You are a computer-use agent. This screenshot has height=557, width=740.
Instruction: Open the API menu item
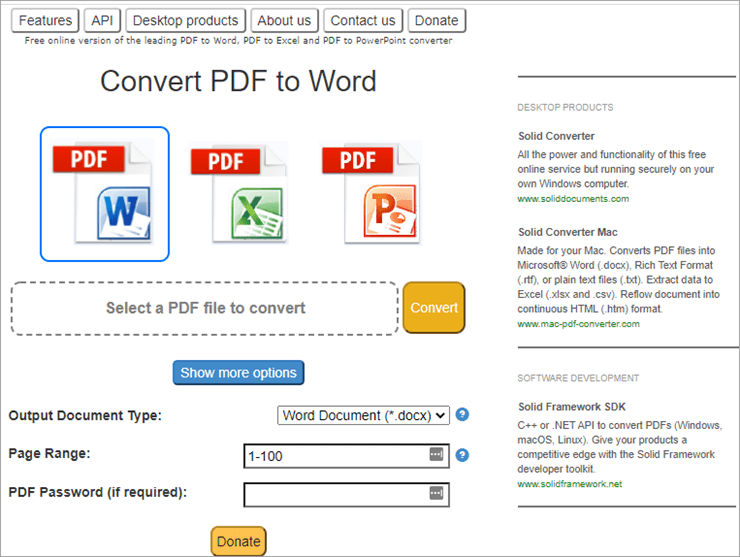(102, 20)
